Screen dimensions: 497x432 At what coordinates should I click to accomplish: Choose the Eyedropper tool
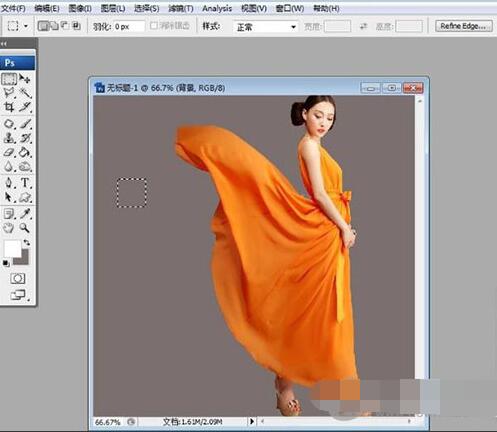click(x=25, y=214)
